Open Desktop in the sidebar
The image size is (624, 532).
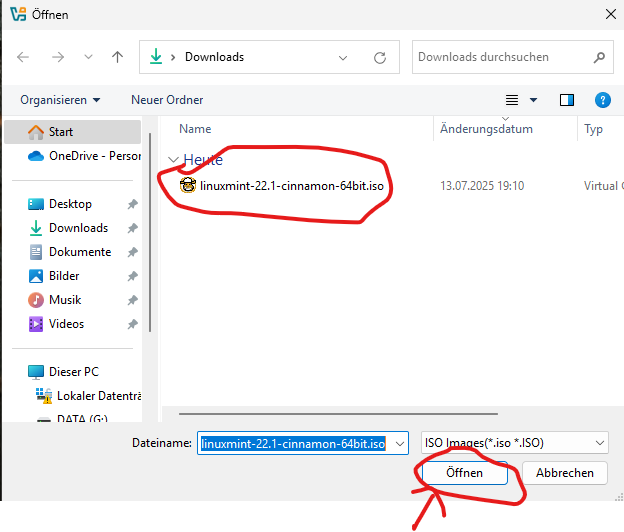tap(70, 204)
